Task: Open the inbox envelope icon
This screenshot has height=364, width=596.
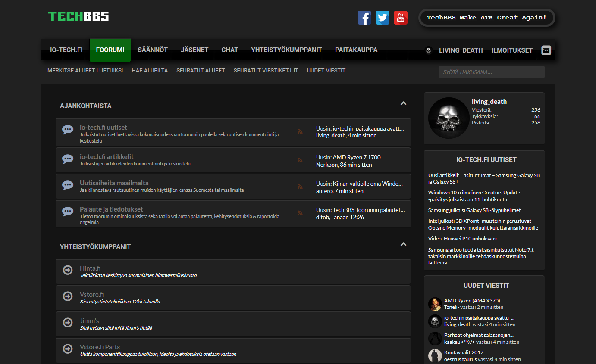Action: point(546,50)
